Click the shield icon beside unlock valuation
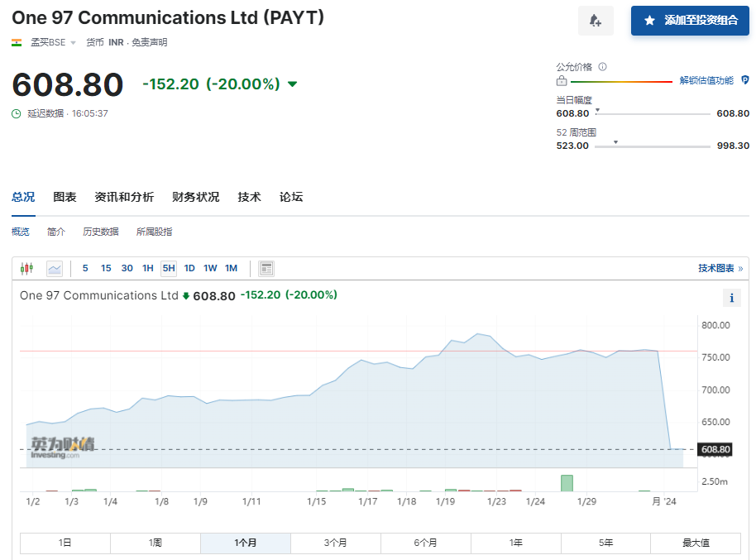756x560 pixels. coord(745,80)
